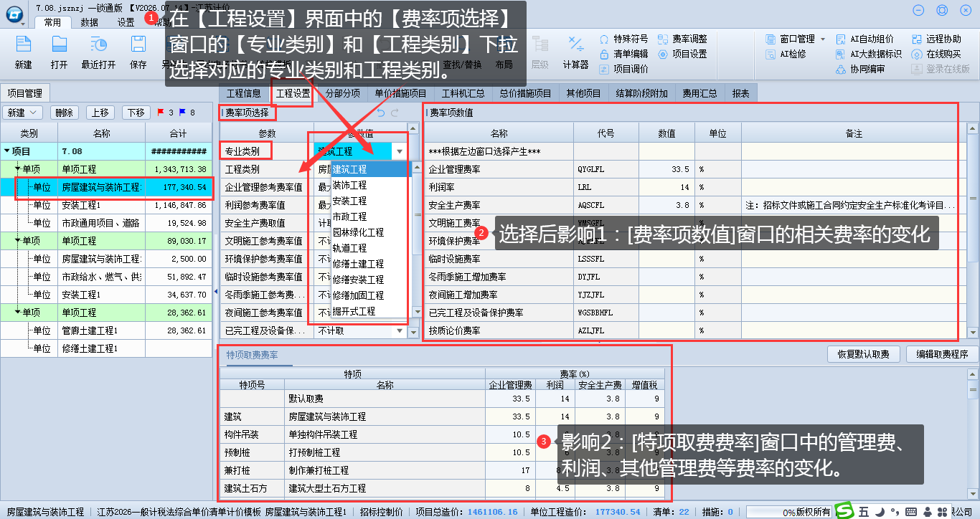Open the 项目管理 panel tab
980x519 pixels.
(x=24, y=93)
